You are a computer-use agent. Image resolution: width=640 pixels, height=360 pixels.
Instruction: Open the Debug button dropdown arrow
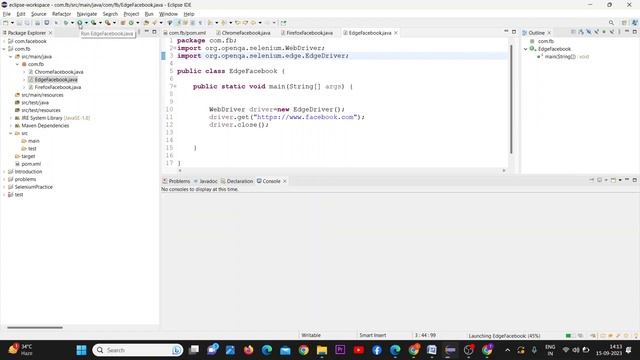coord(72,23)
